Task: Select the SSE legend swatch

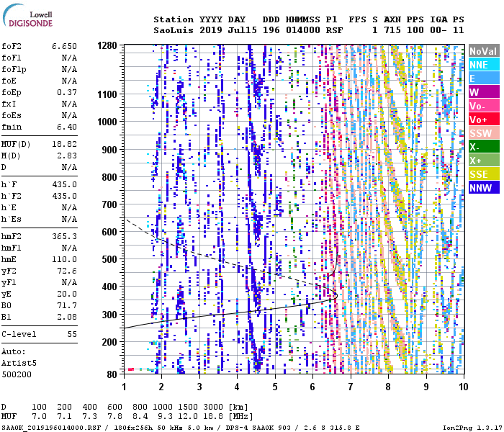Action: click(x=484, y=174)
